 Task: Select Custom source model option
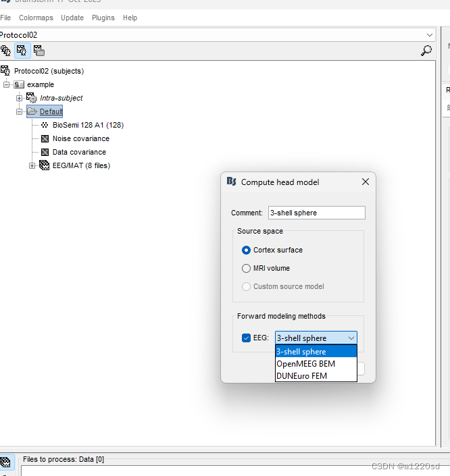246,286
